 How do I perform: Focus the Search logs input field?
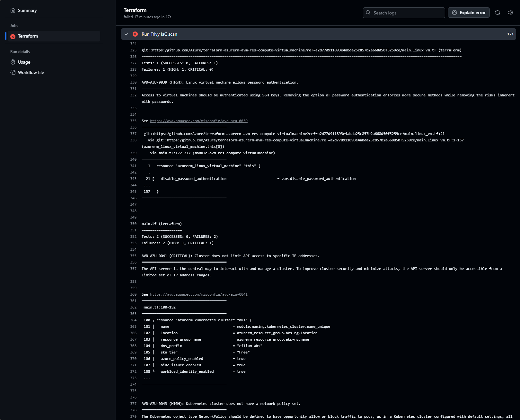(x=407, y=13)
